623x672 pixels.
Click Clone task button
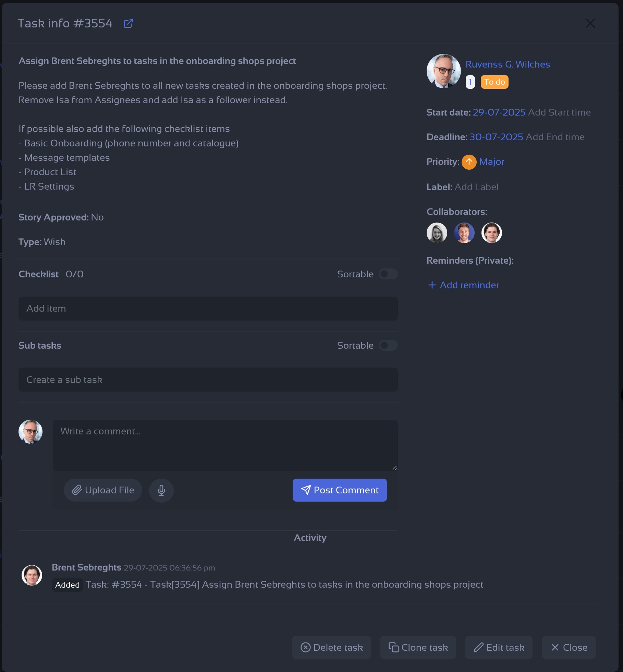point(418,648)
